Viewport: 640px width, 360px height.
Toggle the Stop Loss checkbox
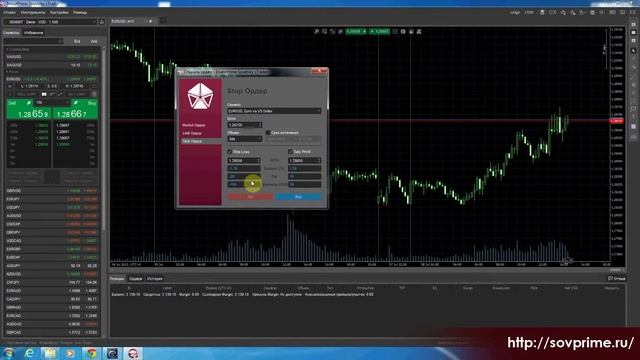(x=230, y=152)
